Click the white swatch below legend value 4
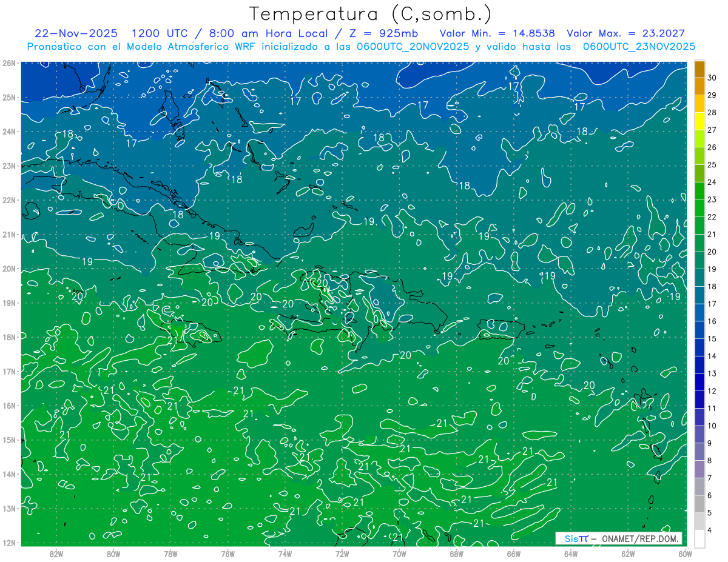Screen dimensions: 728x562 pos(699,538)
